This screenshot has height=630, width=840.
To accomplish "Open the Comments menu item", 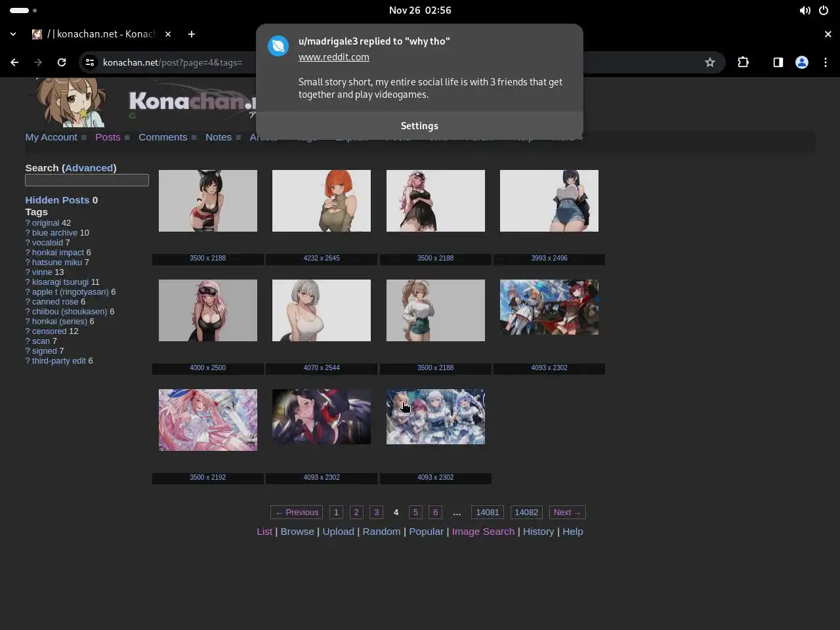I will click(x=163, y=137).
